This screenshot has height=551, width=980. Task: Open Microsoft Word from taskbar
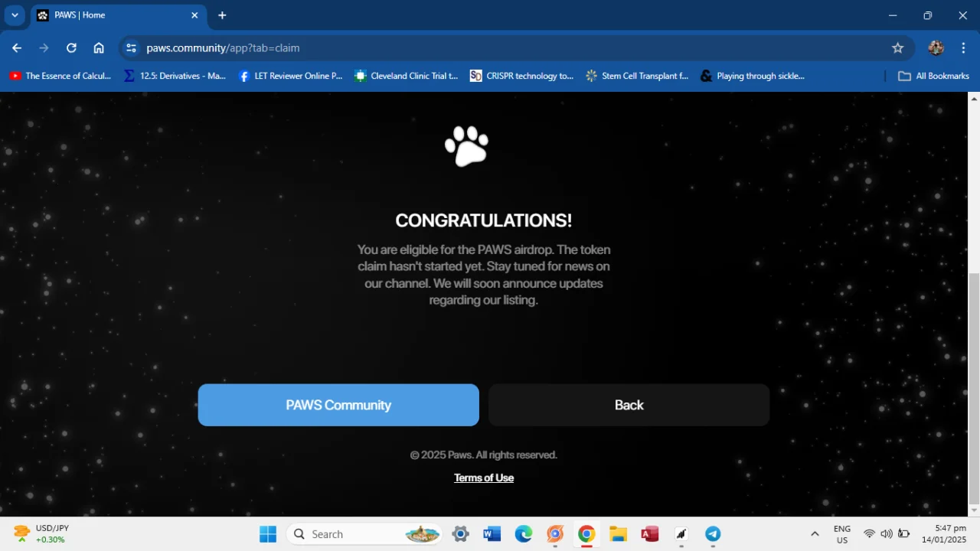coord(492,534)
